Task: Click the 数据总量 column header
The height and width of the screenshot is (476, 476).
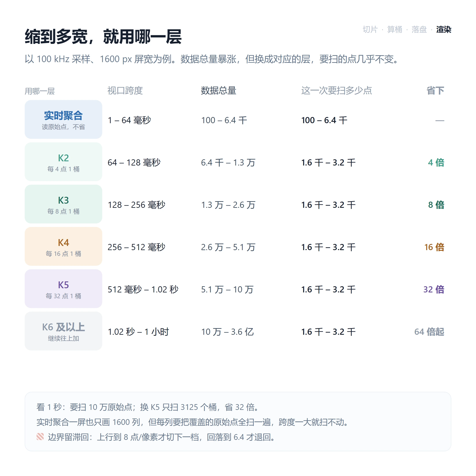Action: [219, 91]
